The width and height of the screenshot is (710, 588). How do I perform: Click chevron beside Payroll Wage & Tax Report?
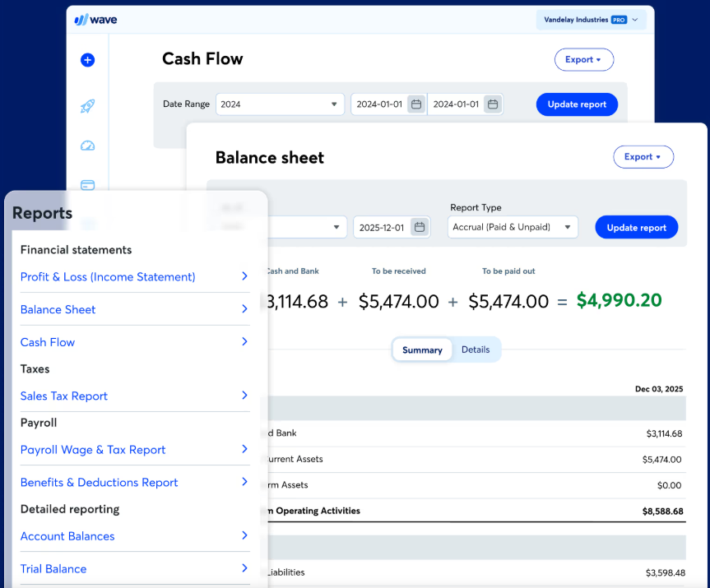click(x=244, y=449)
